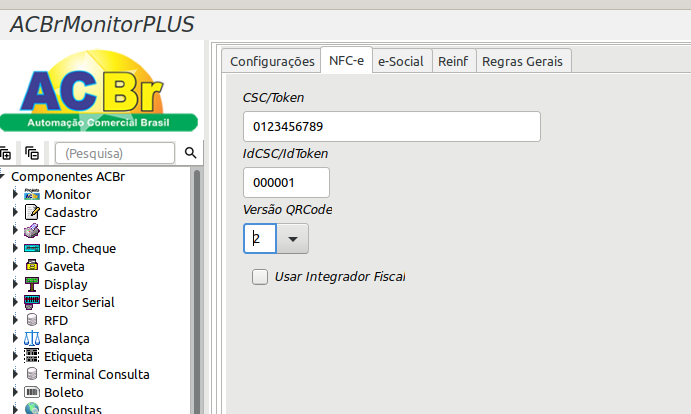Image resolution: width=691 pixels, height=414 pixels.
Task: Select Etiqueta in the tree
Action: [68, 356]
